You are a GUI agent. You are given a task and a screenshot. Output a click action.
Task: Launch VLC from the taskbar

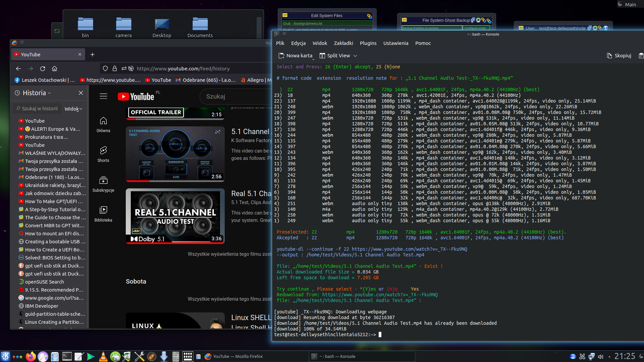pyautogui.click(x=103, y=357)
